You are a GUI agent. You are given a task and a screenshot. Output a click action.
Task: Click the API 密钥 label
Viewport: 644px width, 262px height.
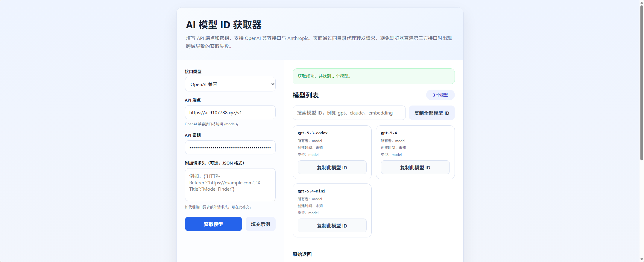click(193, 135)
